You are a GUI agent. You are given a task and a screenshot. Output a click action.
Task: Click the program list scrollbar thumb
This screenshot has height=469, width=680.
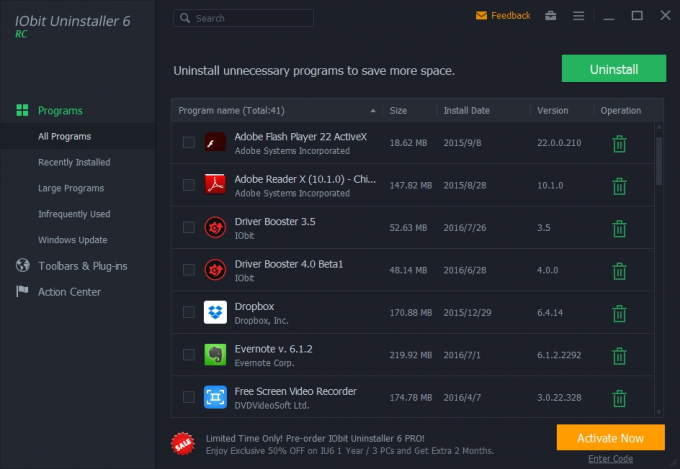659,161
